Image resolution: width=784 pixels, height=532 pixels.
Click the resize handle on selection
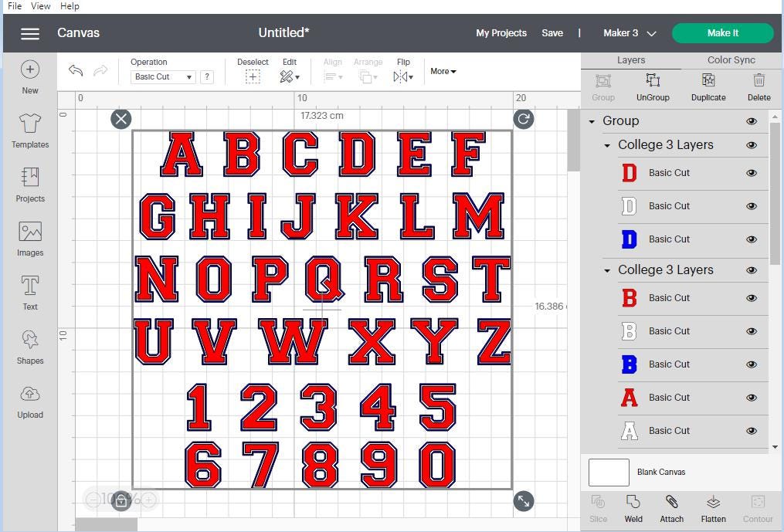524,501
